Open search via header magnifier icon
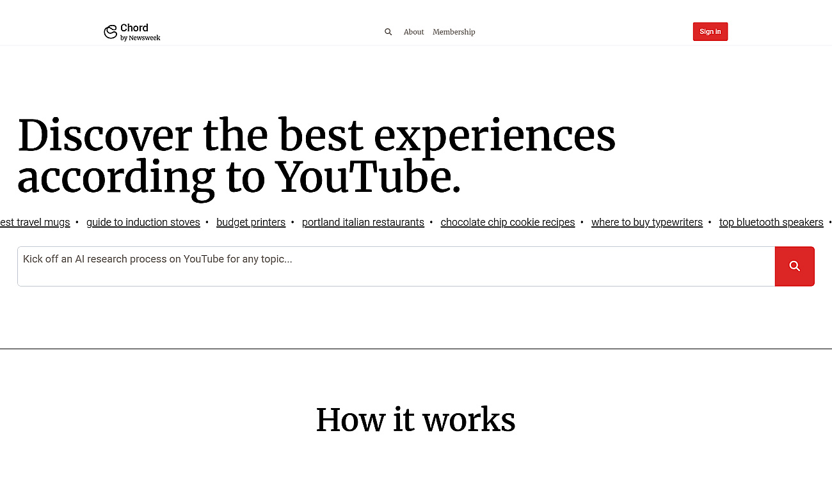 coord(388,32)
